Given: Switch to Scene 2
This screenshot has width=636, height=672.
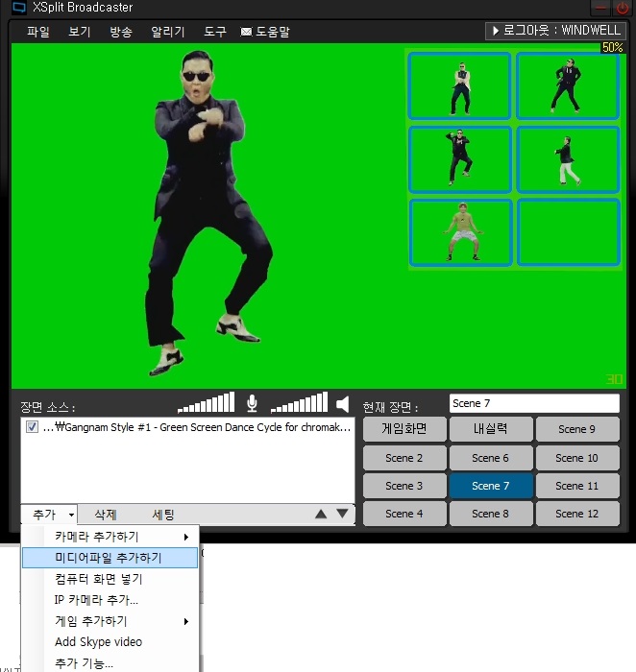Looking at the screenshot, I should [x=404, y=458].
